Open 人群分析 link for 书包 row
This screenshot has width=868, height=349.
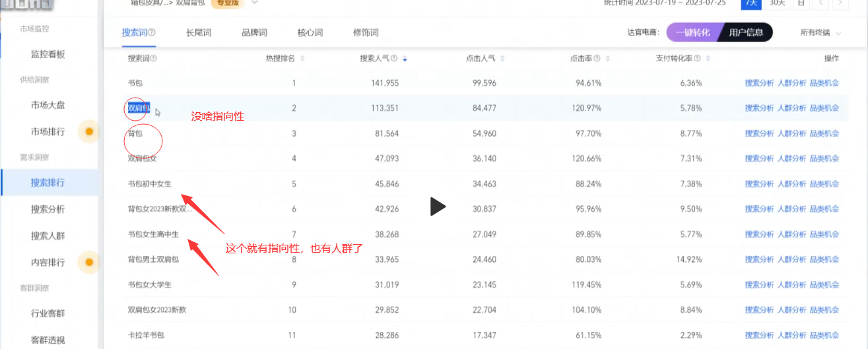point(791,83)
